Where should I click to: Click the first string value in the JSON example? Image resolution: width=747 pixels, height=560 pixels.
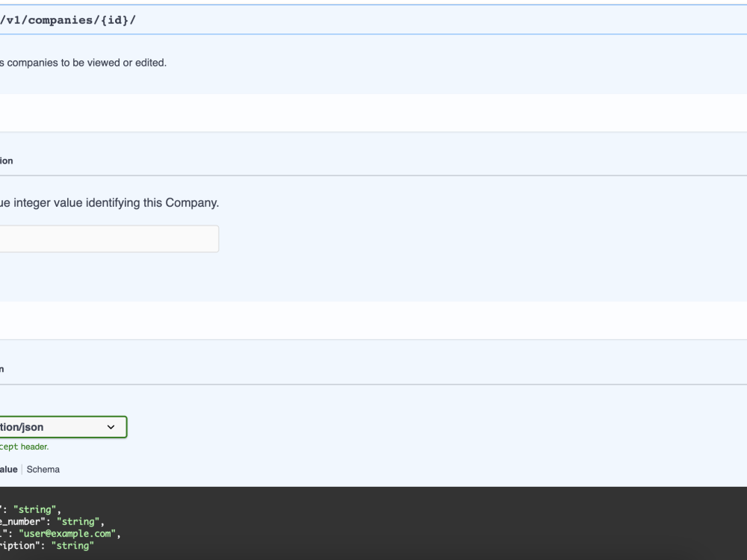(x=34, y=509)
